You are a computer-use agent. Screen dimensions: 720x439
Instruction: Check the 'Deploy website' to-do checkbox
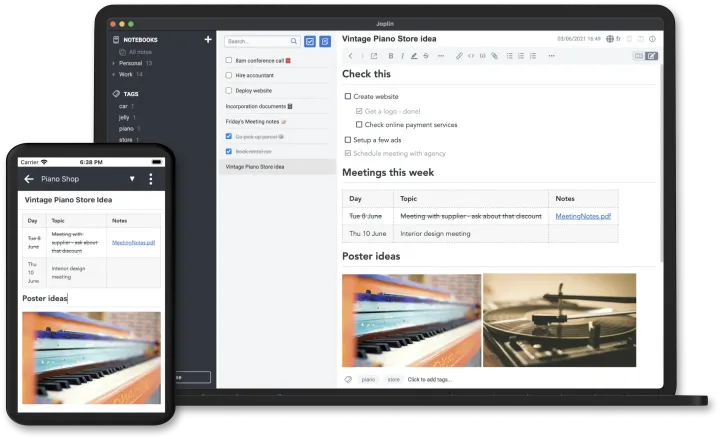point(229,89)
